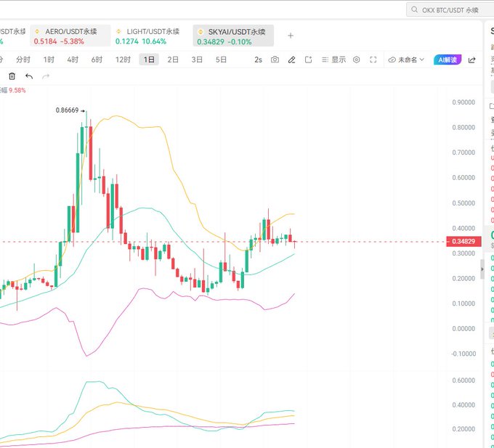
Task: Delete drawings with trash icon
Action: [12, 76]
